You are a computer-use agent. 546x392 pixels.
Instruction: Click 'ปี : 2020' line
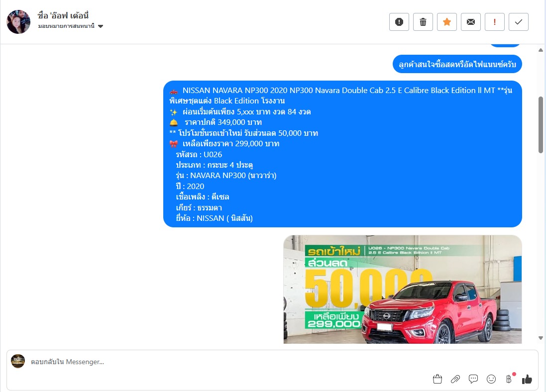tap(190, 186)
